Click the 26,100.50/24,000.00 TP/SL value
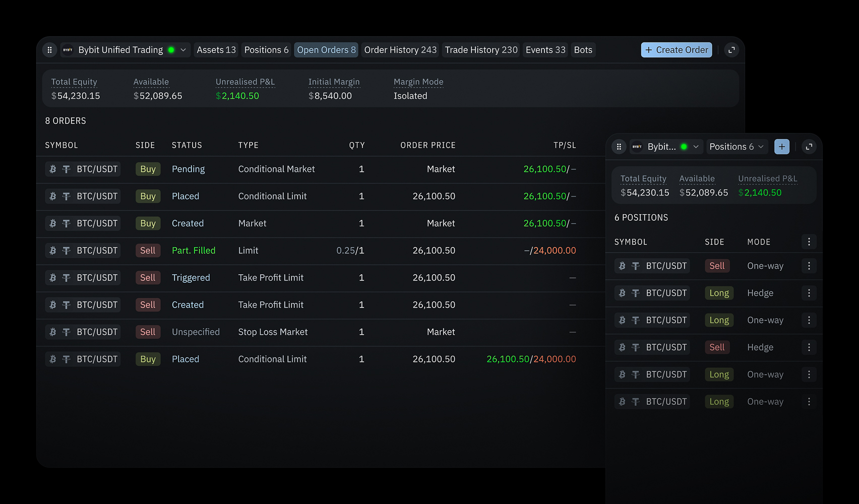This screenshot has height=504, width=859. [531, 359]
